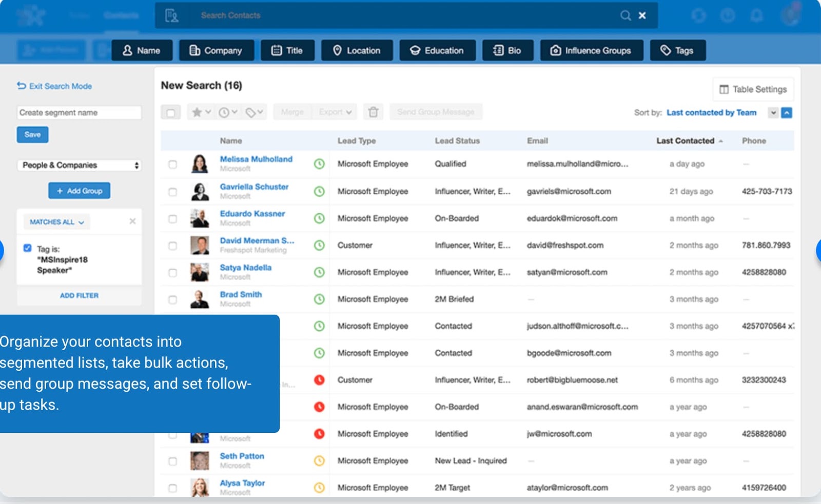Clear the search with the X icon

(642, 15)
